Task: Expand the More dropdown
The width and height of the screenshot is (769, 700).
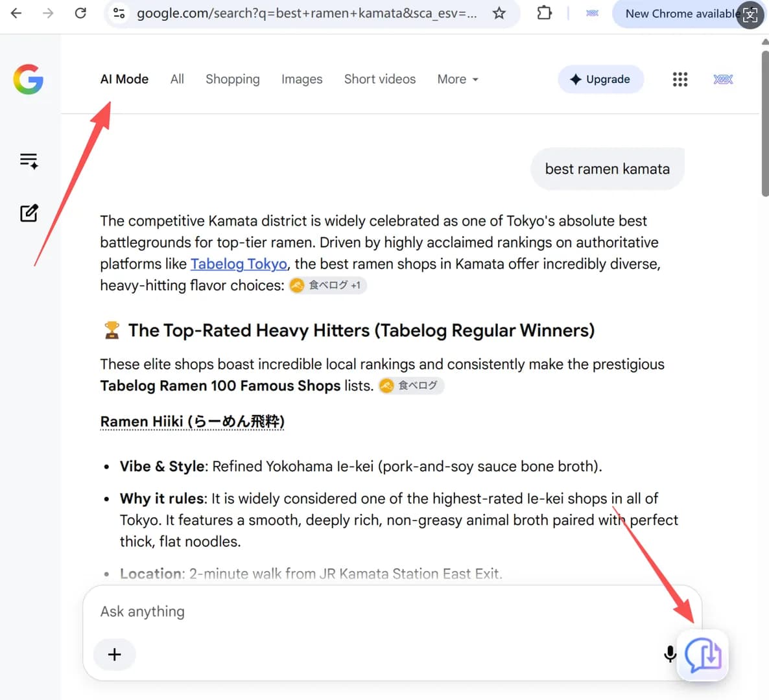Action: [x=458, y=80]
